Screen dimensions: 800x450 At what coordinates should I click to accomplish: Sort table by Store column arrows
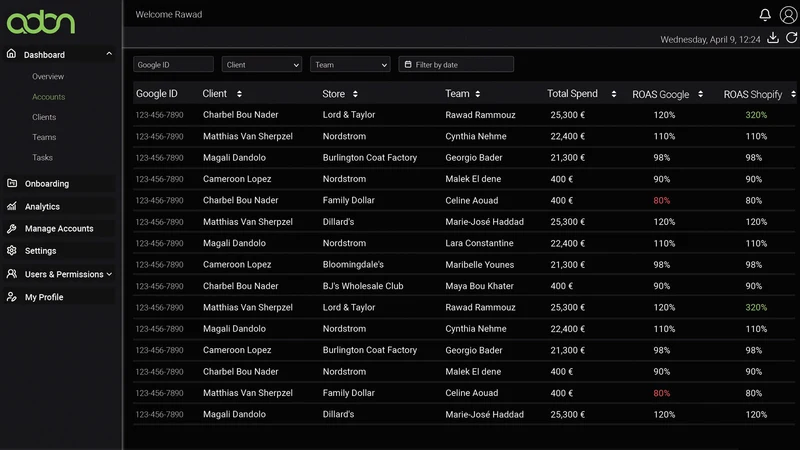coord(355,94)
